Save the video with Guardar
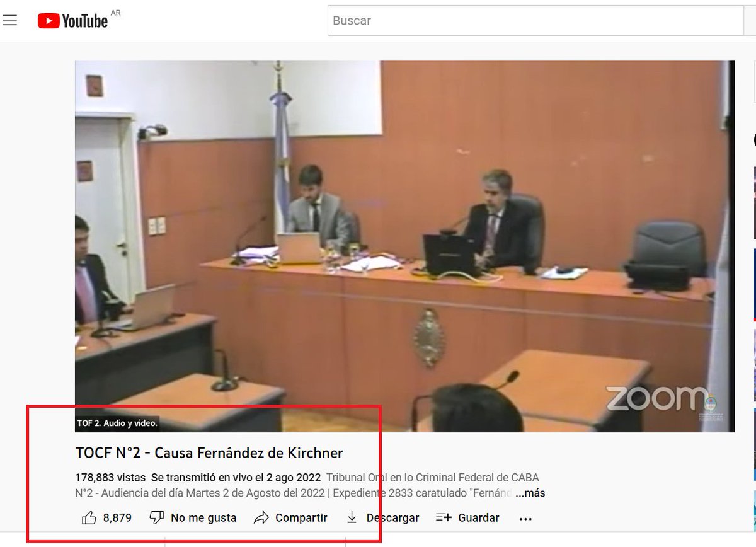This screenshot has height=547, width=756. point(467,518)
